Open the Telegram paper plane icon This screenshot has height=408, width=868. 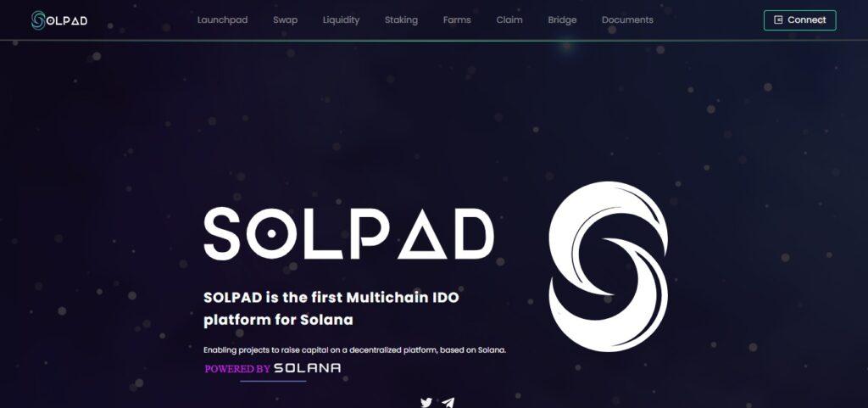click(448, 402)
